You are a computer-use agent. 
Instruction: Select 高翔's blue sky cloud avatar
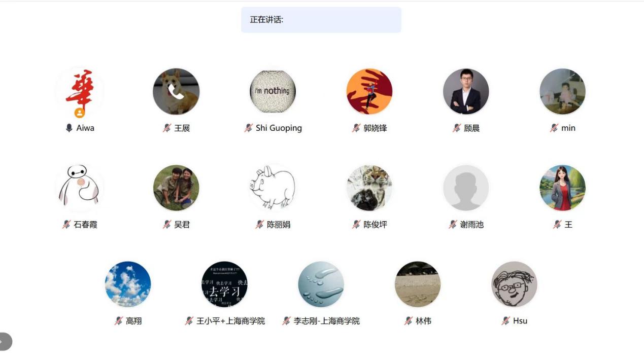(128, 284)
